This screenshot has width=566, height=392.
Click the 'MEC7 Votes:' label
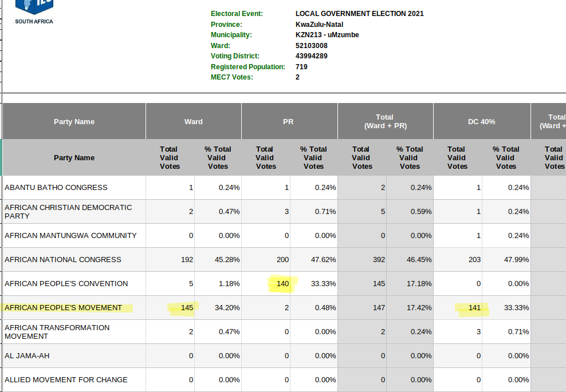click(x=232, y=77)
